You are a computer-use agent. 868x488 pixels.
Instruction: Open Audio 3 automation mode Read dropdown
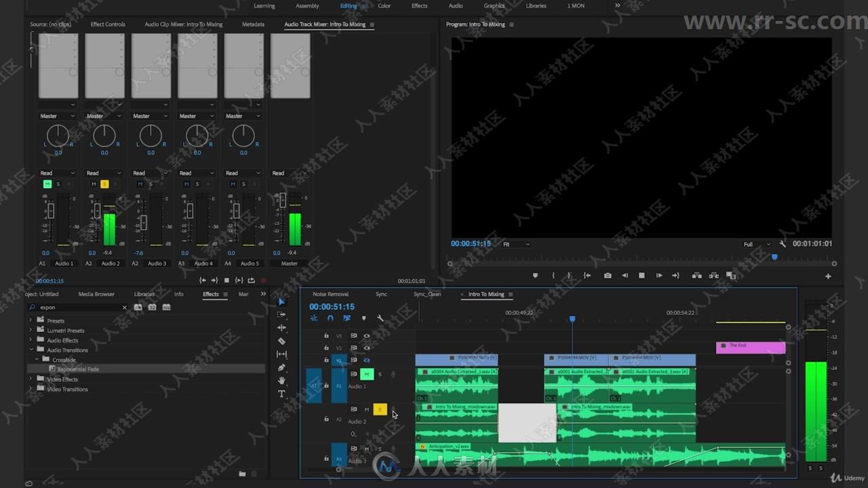(150, 173)
